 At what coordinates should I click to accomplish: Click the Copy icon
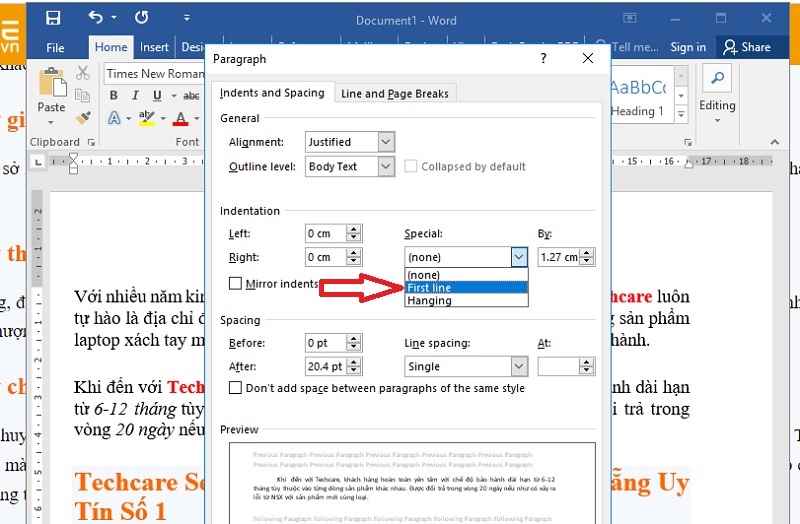tap(82, 95)
